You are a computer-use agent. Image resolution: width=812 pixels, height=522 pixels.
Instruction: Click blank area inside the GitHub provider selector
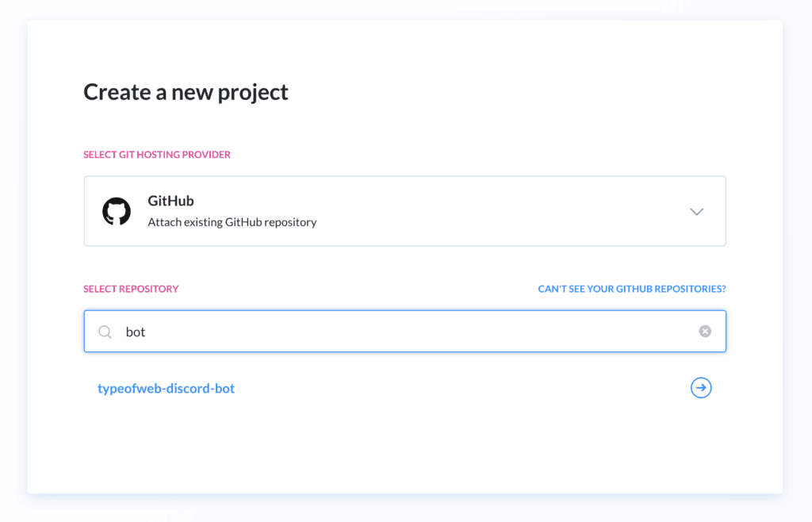coord(492,211)
